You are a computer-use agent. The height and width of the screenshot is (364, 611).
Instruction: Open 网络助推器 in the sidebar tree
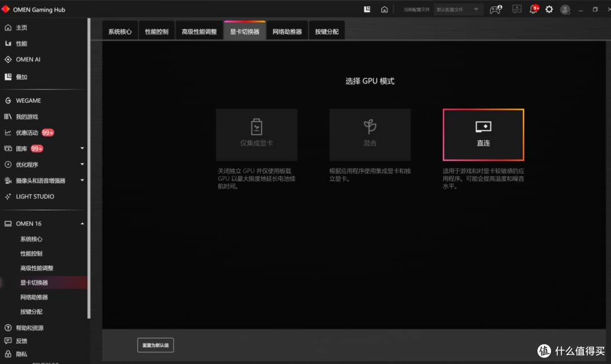pos(35,297)
